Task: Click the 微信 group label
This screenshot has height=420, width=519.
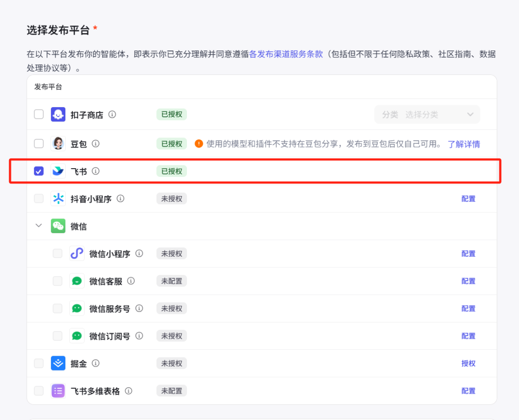Action: (79, 226)
